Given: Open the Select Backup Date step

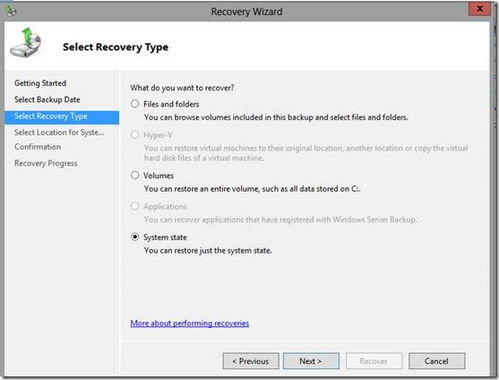Looking at the screenshot, I should (x=47, y=100).
